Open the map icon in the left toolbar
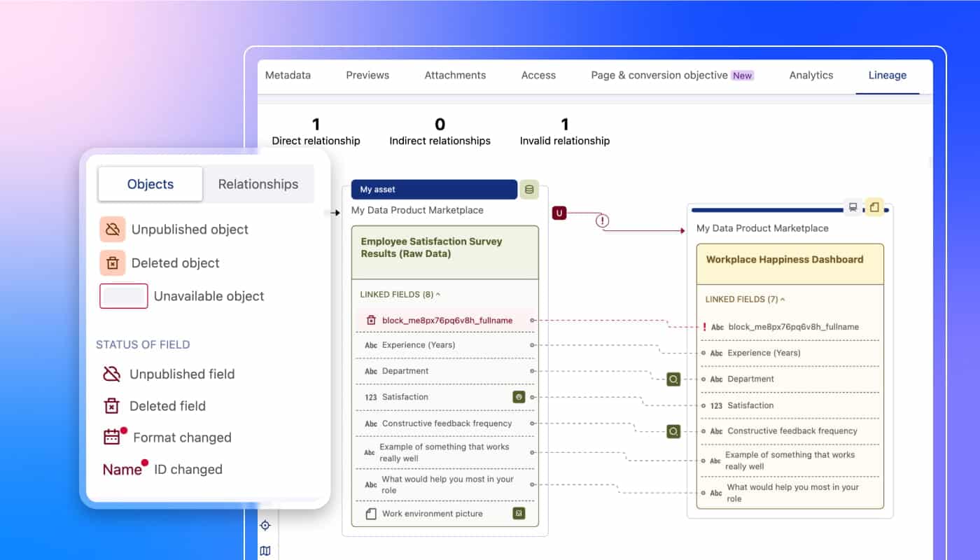The height and width of the screenshot is (560, 980). [x=265, y=551]
